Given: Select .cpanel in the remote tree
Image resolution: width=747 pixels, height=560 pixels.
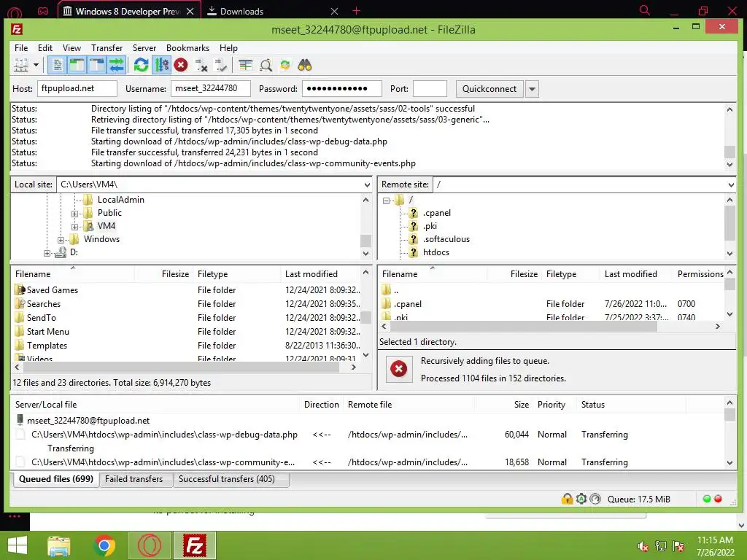Looking at the screenshot, I should coord(436,213).
